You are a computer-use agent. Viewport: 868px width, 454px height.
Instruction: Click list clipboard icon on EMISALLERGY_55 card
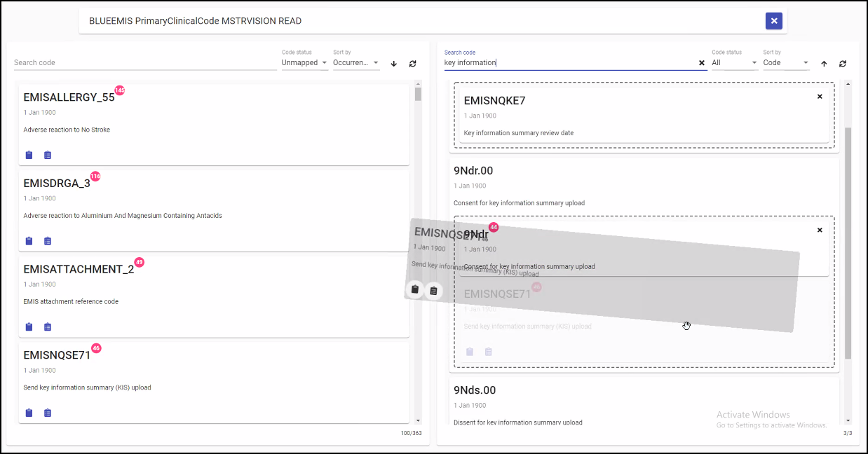48,155
